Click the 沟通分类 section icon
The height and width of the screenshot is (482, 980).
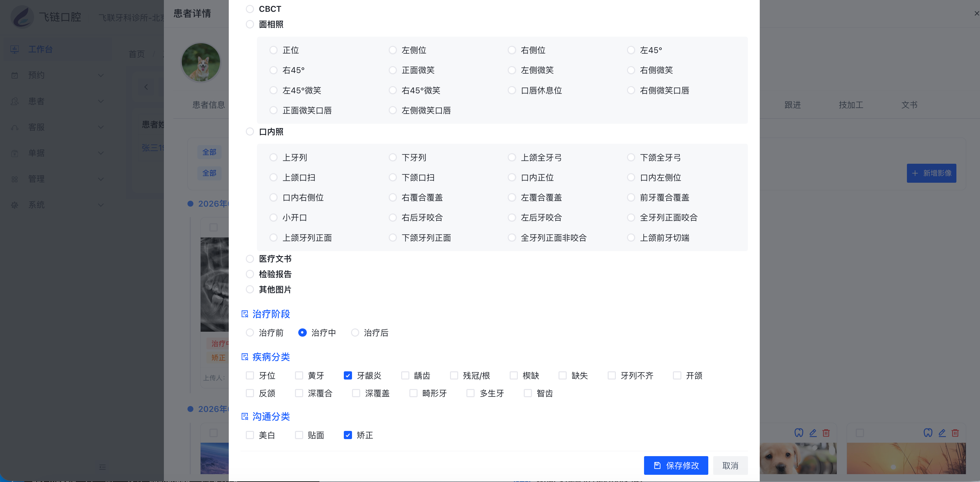click(x=245, y=417)
